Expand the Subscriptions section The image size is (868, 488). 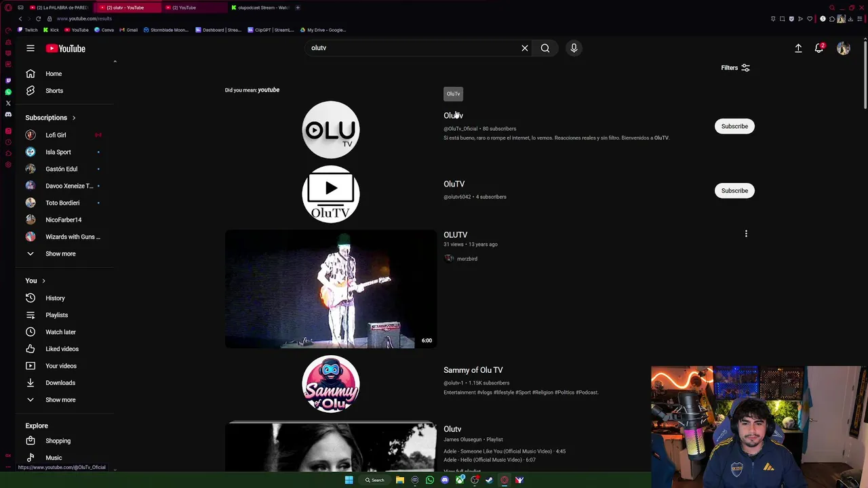51,118
